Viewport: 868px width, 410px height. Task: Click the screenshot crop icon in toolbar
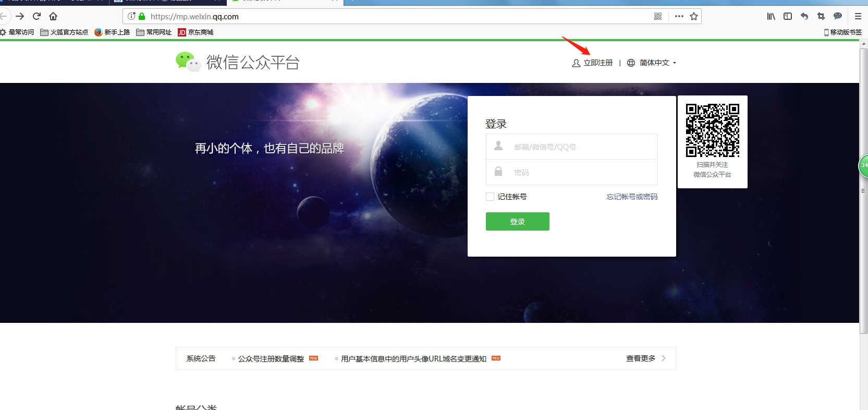tap(821, 16)
